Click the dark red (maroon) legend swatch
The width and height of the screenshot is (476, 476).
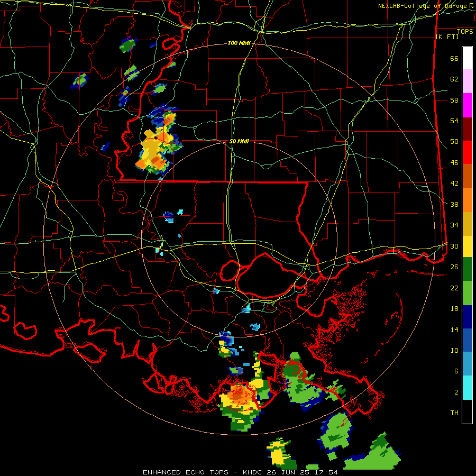pyautogui.click(x=467, y=129)
